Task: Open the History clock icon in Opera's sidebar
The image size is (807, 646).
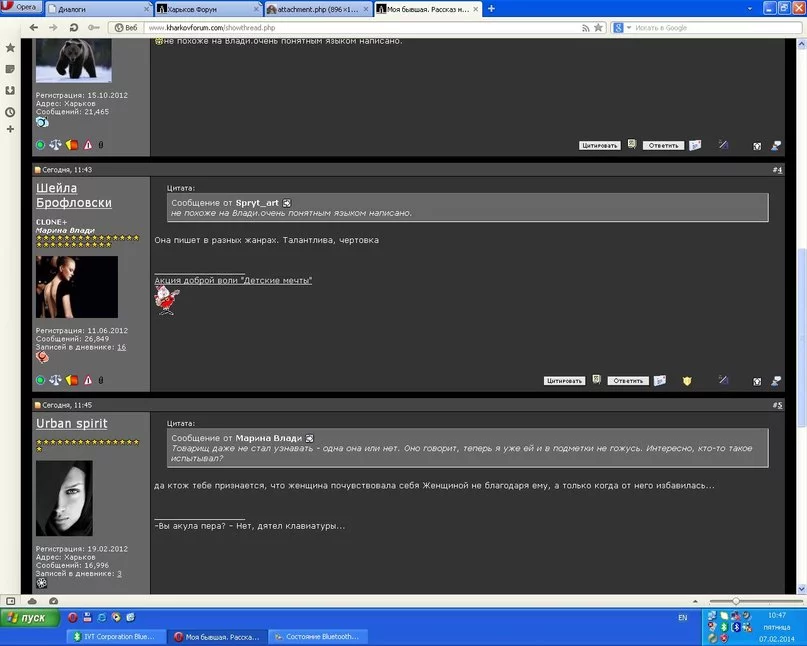Action: [10, 111]
